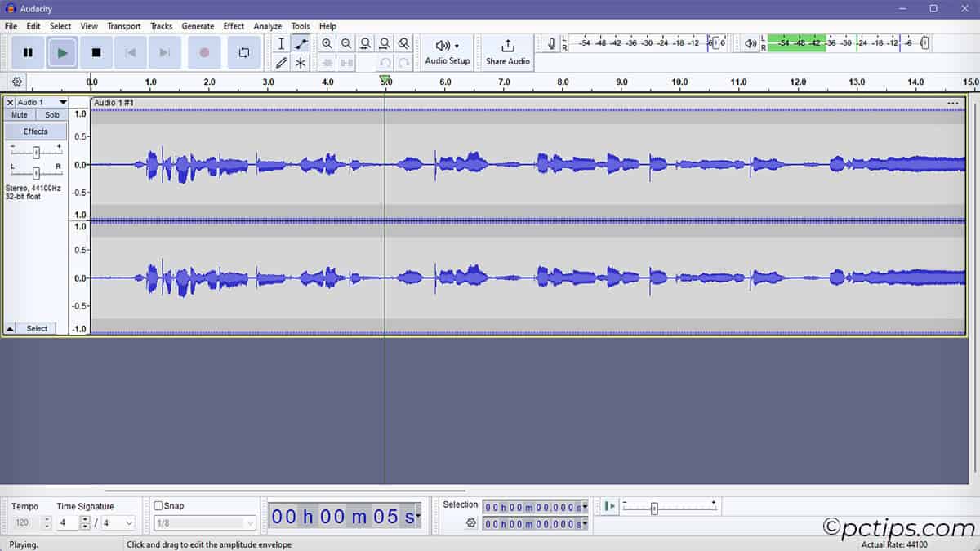Open the Generate menu

point(198,26)
